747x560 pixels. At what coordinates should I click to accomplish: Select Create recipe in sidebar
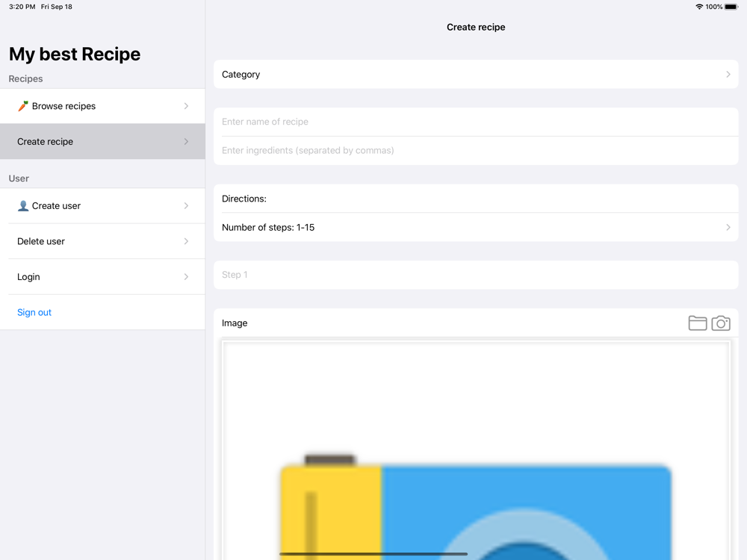102,141
